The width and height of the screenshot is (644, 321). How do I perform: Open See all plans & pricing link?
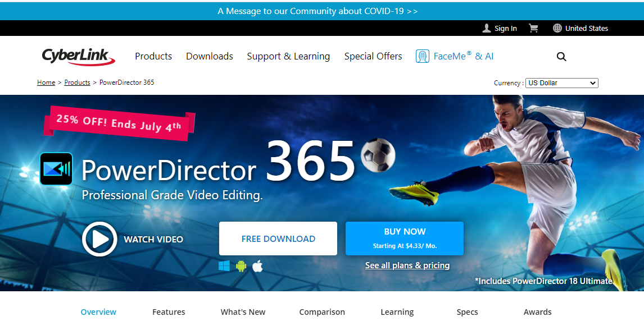[x=407, y=265]
